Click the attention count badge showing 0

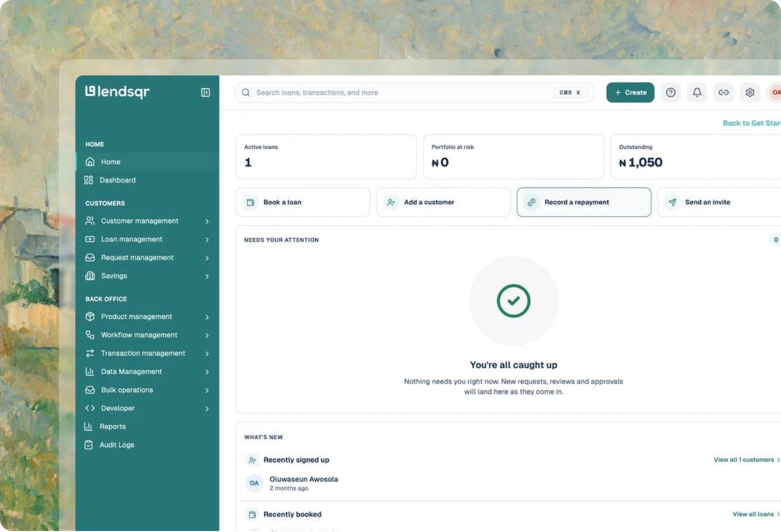click(x=776, y=240)
